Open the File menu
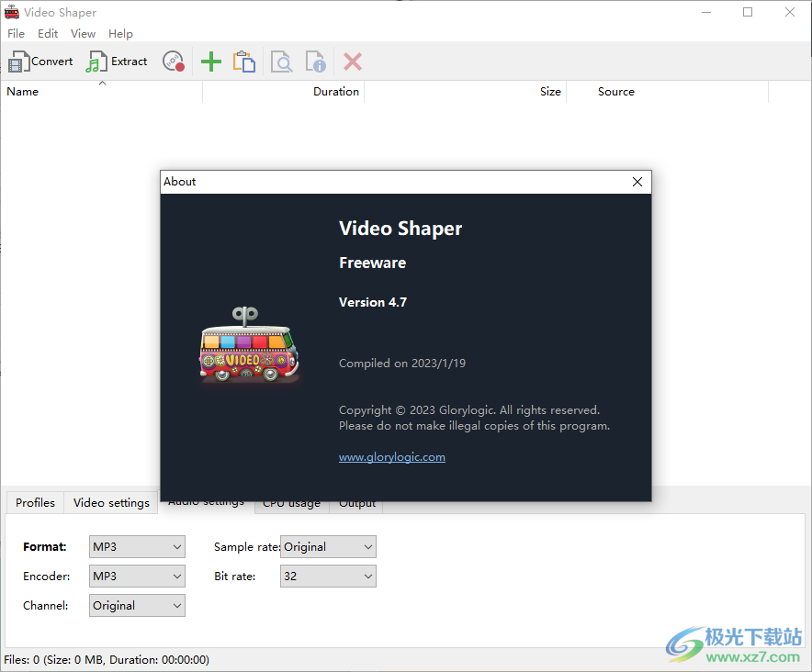812x672 pixels. click(16, 34)
